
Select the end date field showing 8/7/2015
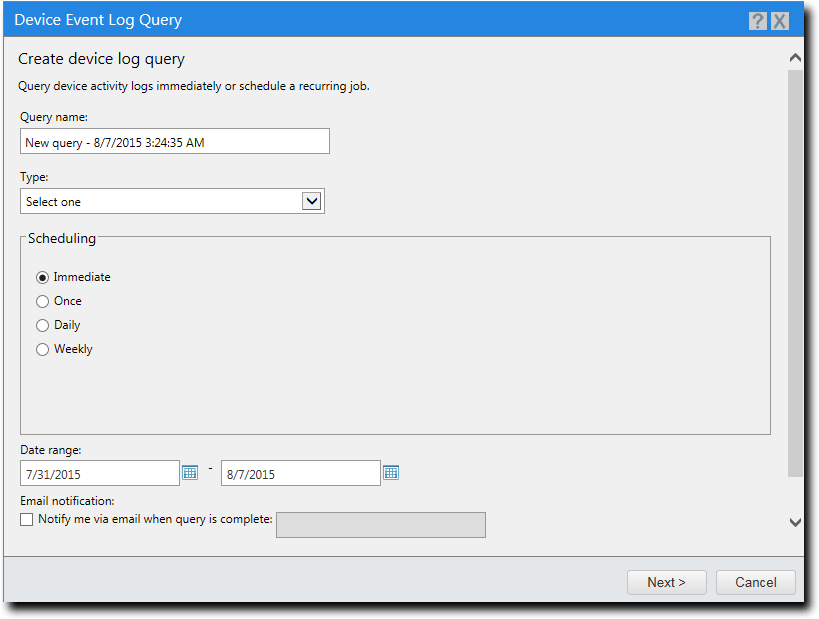coord(300,472)
